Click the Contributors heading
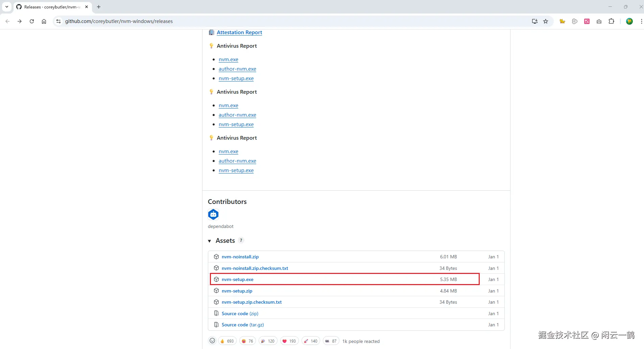This screenshot has width=644, height=349. 227,202
